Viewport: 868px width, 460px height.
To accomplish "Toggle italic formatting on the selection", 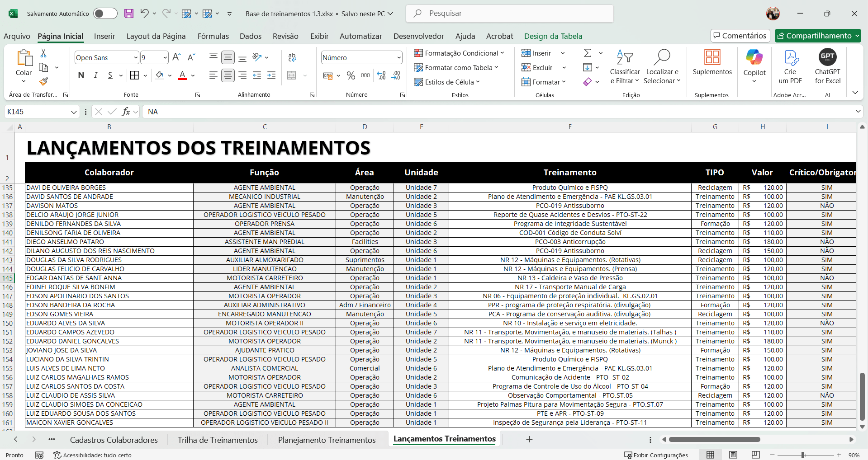I will tap(96, 75).
